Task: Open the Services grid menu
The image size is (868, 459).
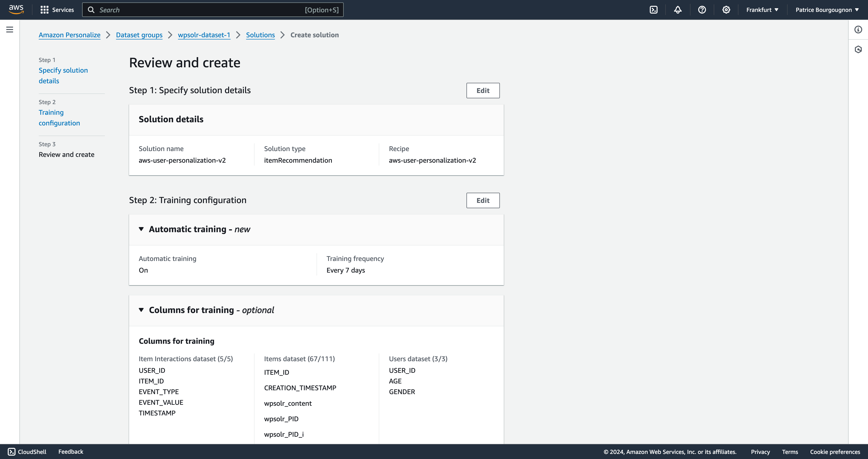Action: [x=45, y=10]
